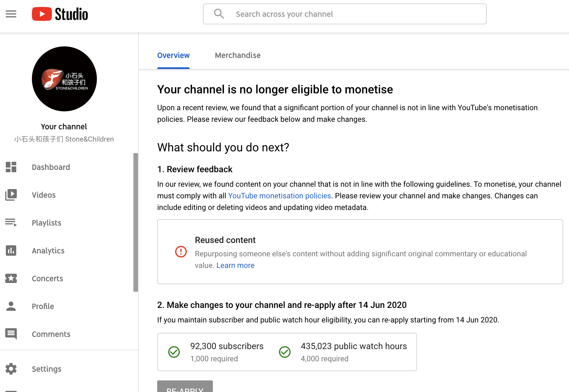Open the Videos section icon
The width and height of the screenshot is (569, 392).
(x=11, y=195)
